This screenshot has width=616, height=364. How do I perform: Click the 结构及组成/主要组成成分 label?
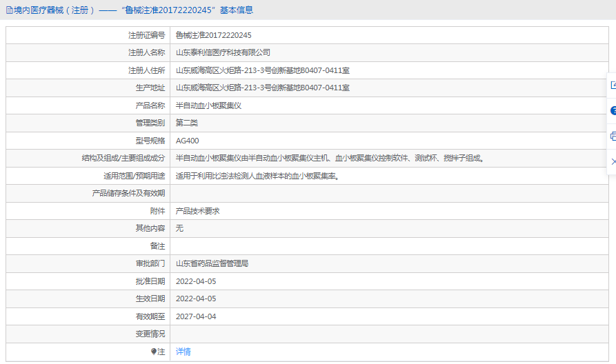123,159
